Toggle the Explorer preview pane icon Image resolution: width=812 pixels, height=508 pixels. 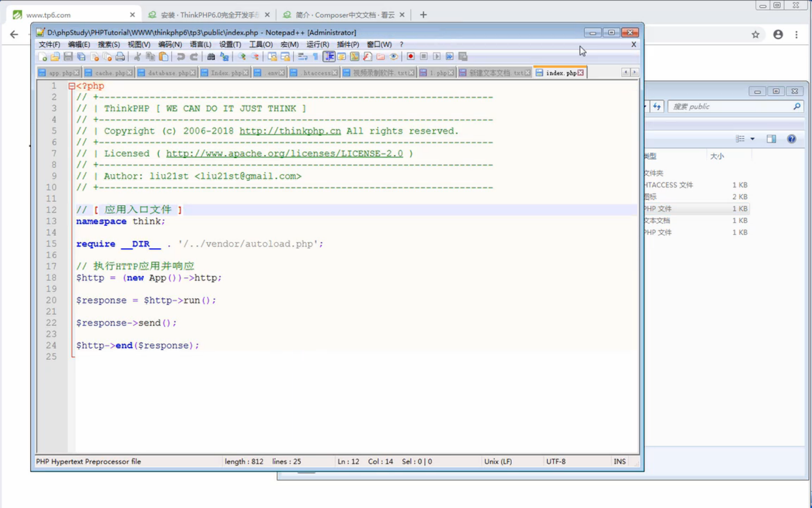tap(771, 139)
